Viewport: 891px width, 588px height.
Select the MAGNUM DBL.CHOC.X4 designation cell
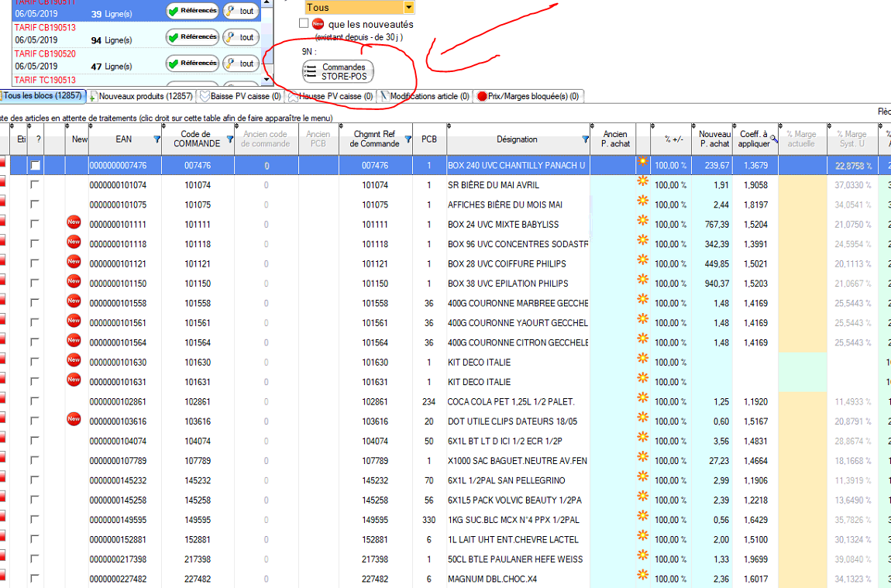[518, 579]
